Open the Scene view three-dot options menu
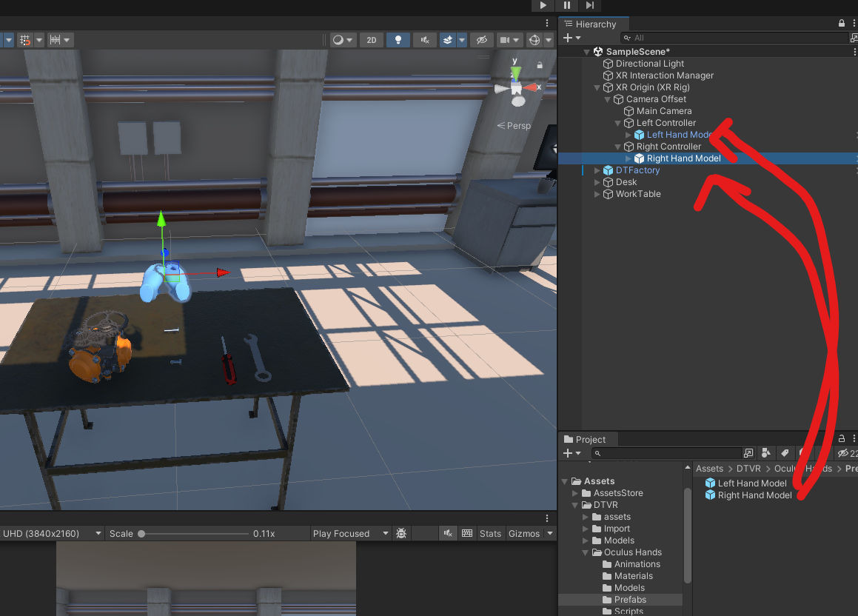Screen dimensions: 858x616 coord(546,23)
